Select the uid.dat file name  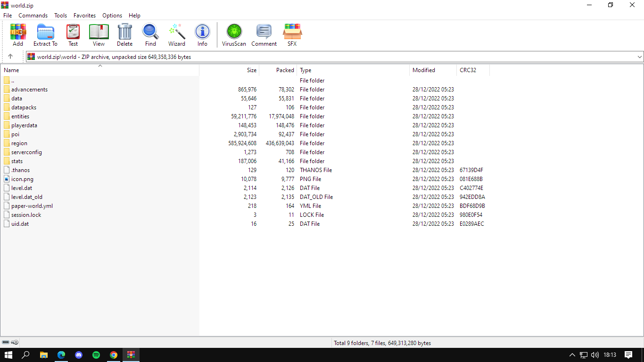coord(20,224)
